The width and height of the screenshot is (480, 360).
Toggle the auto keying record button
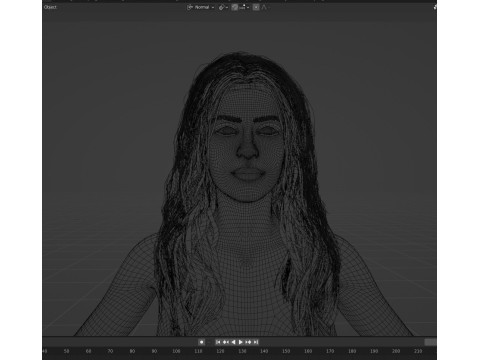click(x=201, y=342)
